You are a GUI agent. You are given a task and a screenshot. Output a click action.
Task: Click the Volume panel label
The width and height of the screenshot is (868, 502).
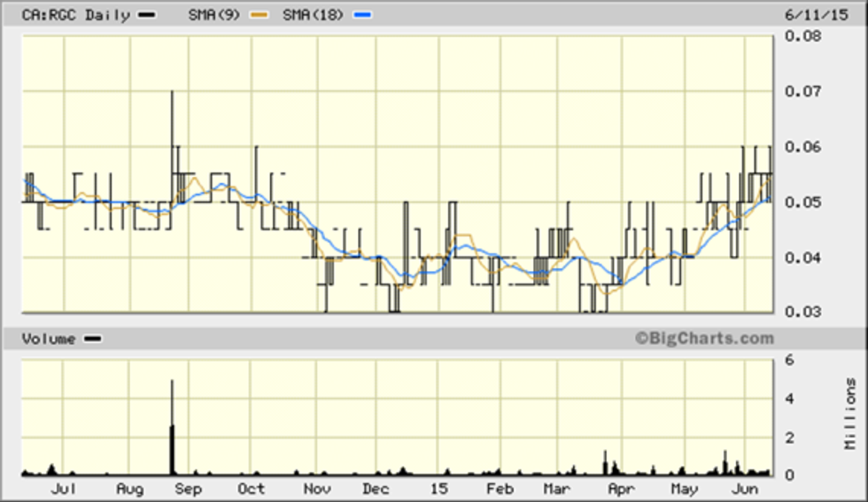pyautogui.click(x=48, y=339)
